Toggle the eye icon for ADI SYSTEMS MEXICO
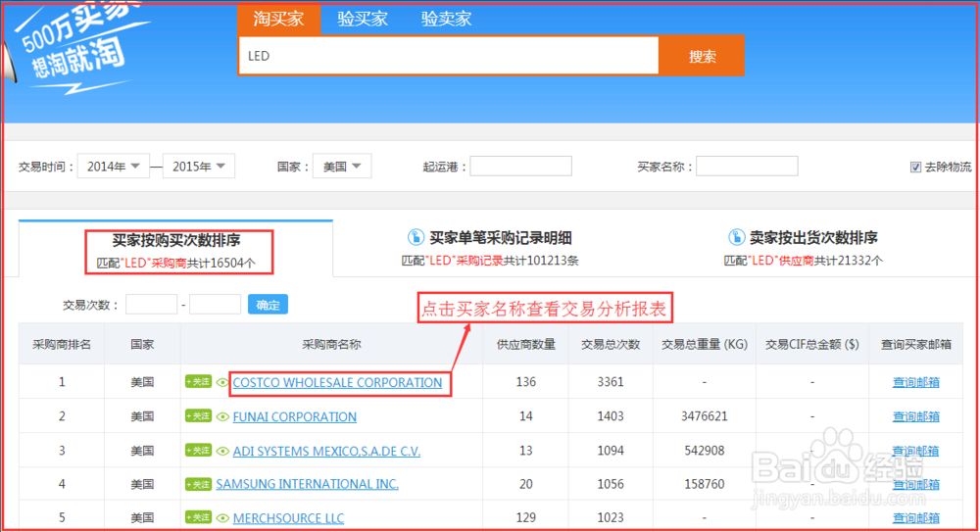 point(221,451)
